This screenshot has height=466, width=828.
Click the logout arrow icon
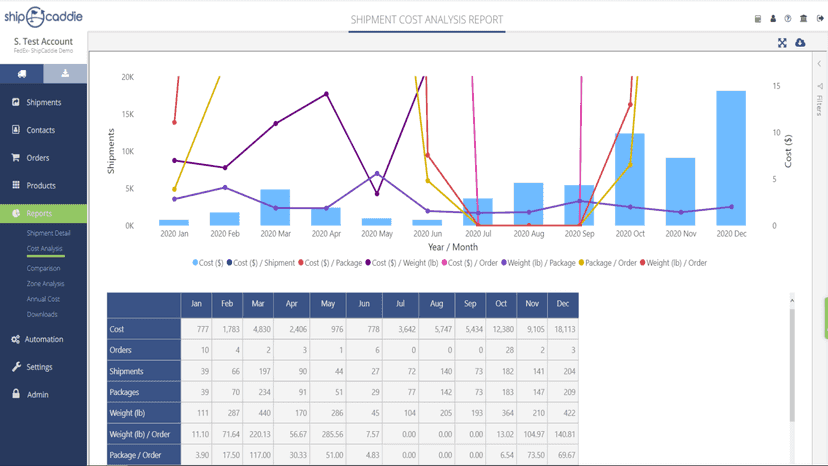click(x=820, y=18)
